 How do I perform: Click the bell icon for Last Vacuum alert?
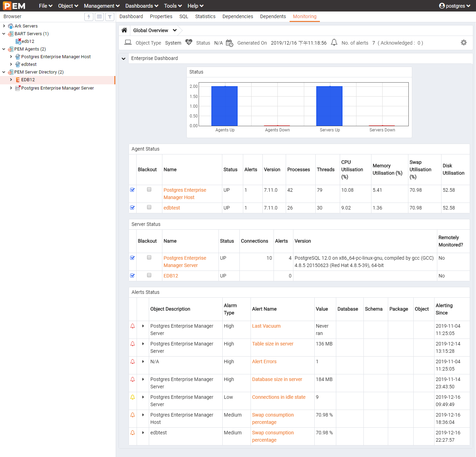(x=133, y=326)
